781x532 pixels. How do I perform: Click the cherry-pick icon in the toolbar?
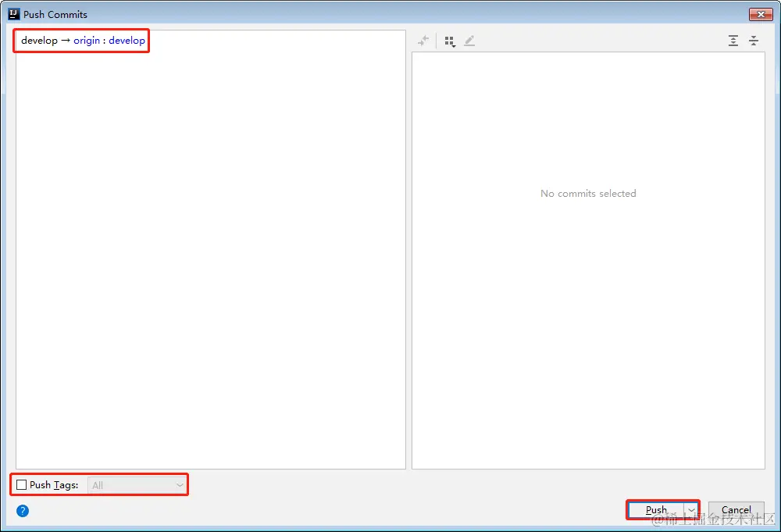423,41
